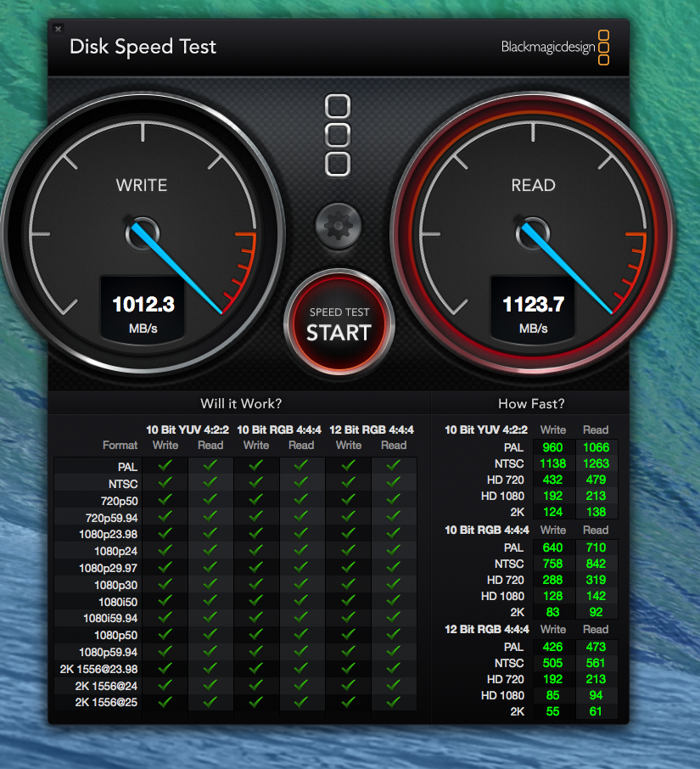700x769 pixels.
Task: Click the Disk Speed Test title
Action: [143, 47]
